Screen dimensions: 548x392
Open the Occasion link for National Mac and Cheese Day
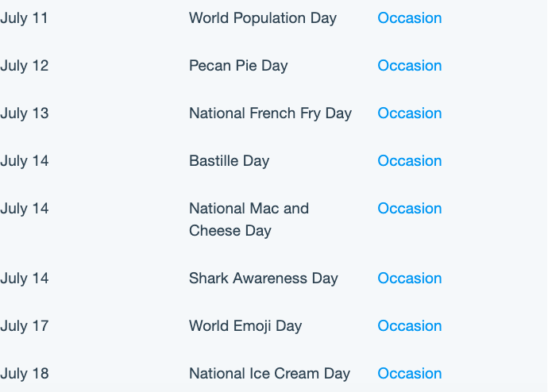[x=410, y=208]
